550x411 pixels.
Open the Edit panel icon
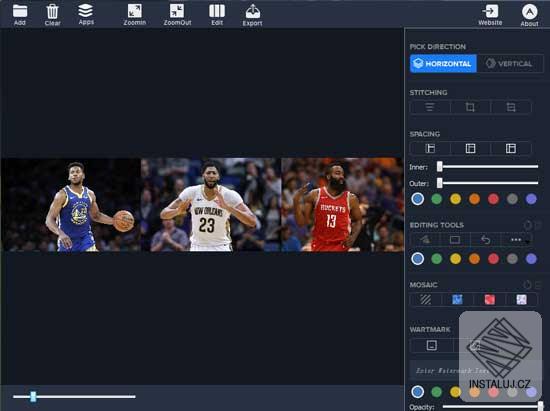click(x=217, y=11)
